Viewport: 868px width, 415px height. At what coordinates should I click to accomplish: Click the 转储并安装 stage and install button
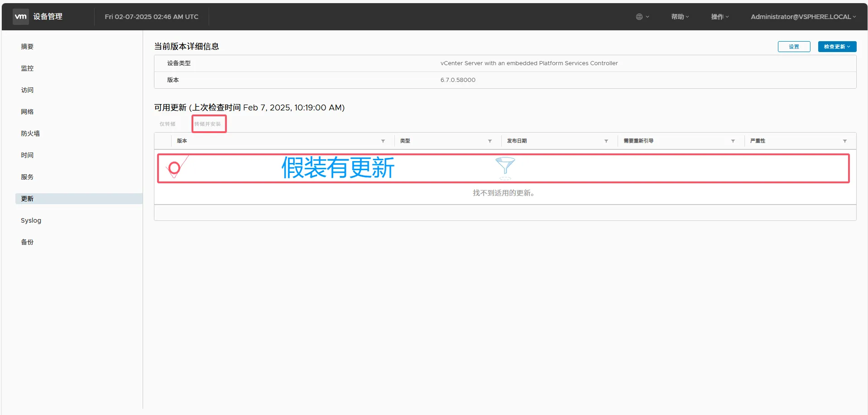tap(208, 124)
